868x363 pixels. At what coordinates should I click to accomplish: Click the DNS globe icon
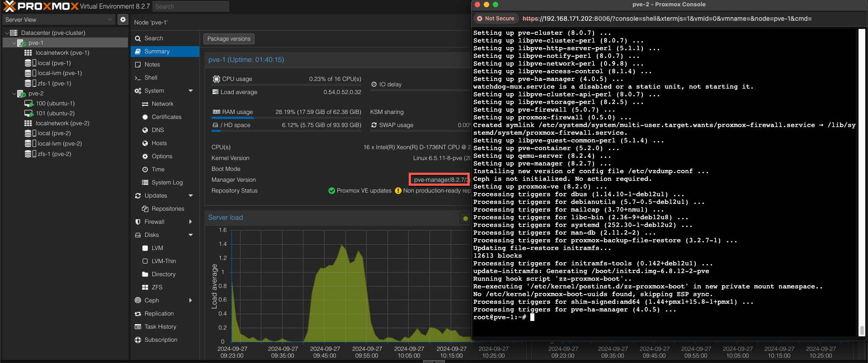(x=145, y=130)
